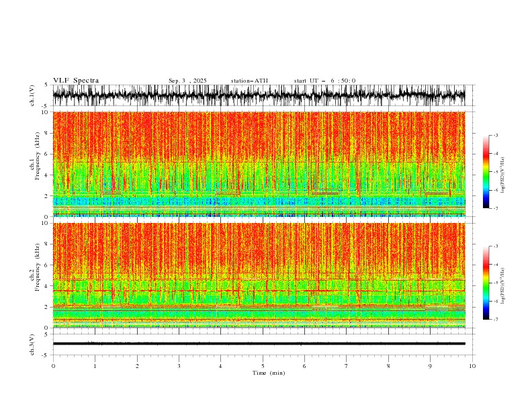Click the 'ch.1(V)' axis label
This screenshot has width=532, height=411.
[x=32, y=95]
